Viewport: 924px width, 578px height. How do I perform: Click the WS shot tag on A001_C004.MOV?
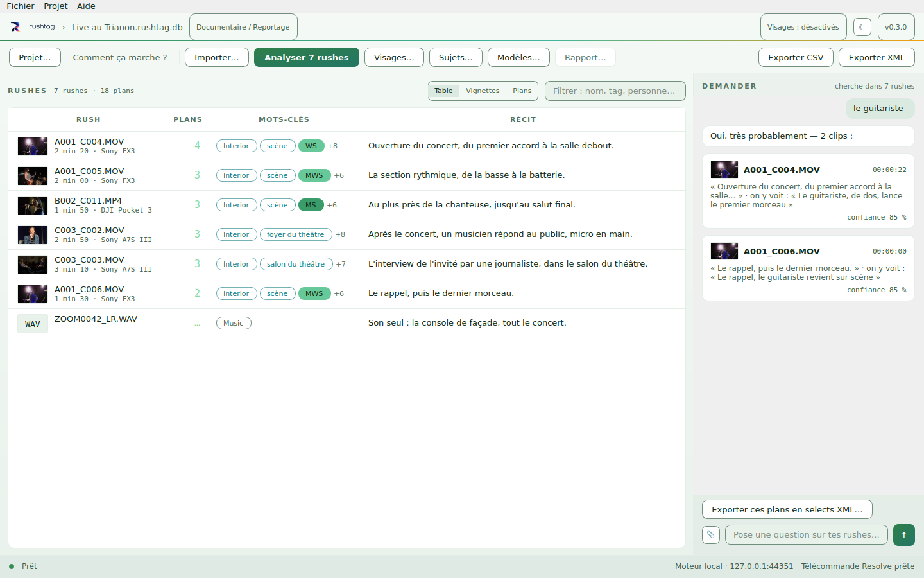(x=311, y=146)
